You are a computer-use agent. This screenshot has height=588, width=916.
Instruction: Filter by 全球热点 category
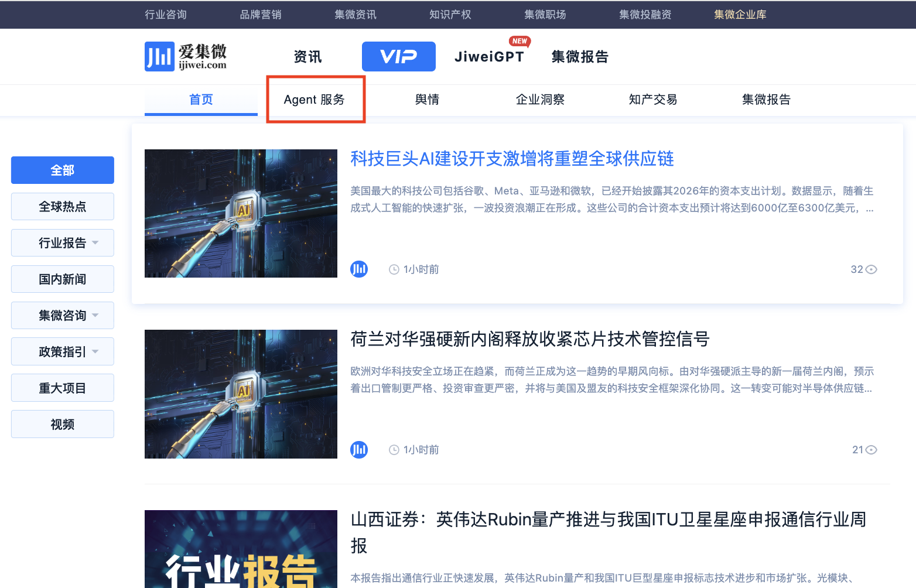click(x=63, y=206)
